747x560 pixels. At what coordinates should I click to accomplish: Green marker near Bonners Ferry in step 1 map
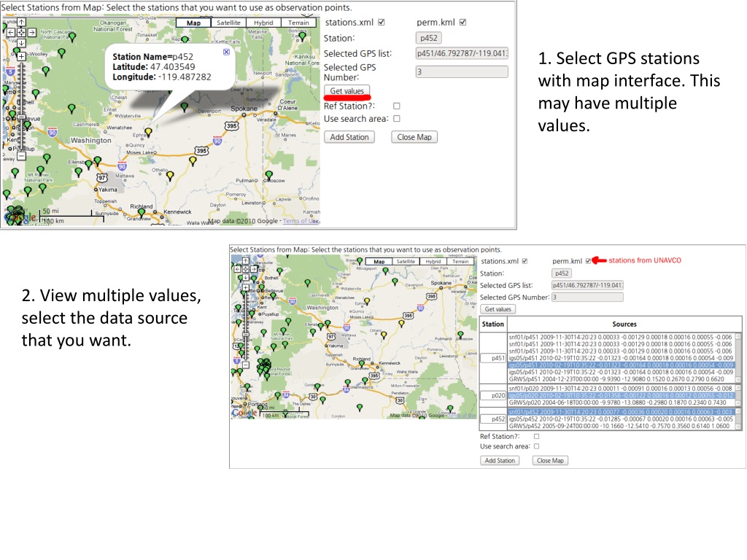pos(302,36)
